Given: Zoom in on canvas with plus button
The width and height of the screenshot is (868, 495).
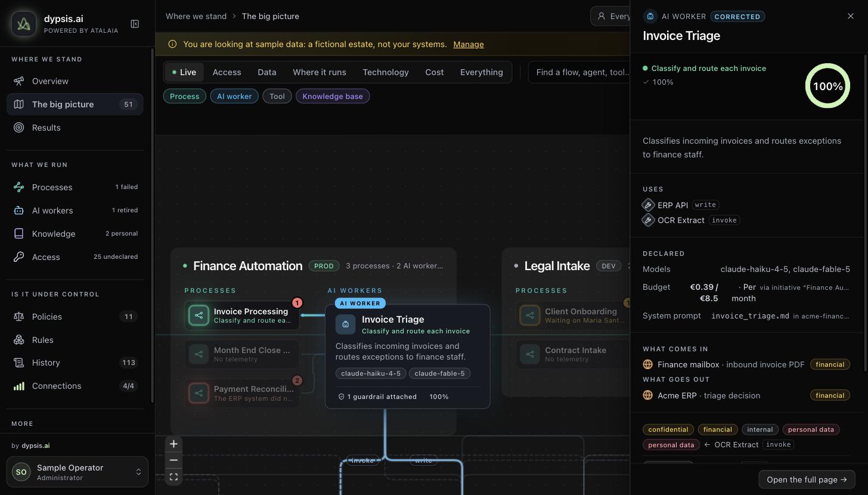Looking at the screenshot, I should click(x=173, y=444).
